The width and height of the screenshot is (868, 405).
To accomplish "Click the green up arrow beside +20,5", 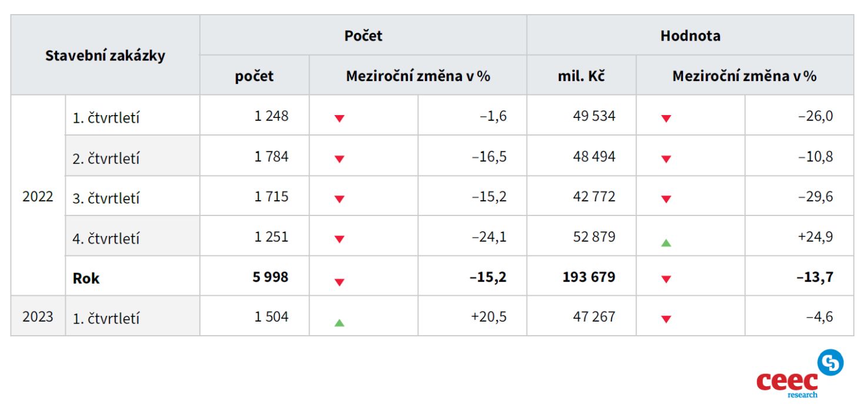I will click(339, 322).
